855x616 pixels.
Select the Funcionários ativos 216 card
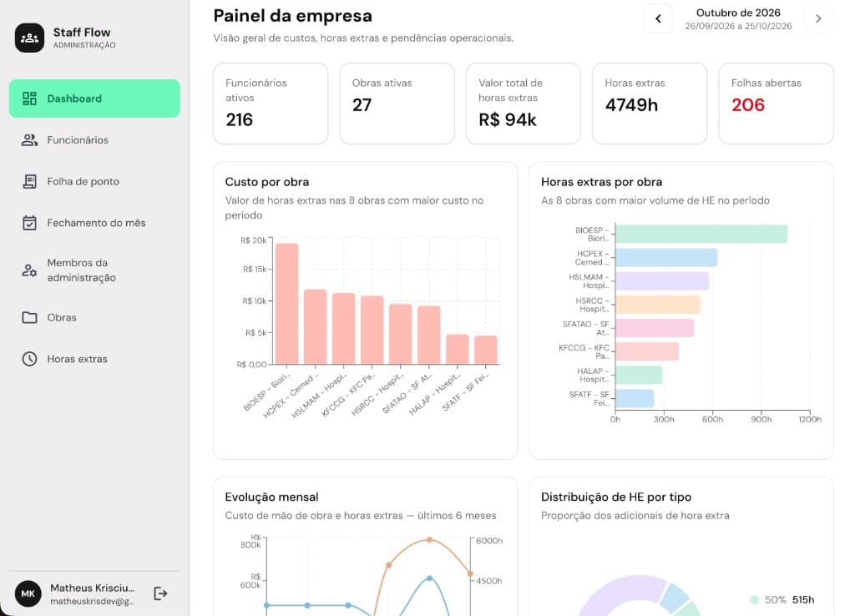[271, 104]
